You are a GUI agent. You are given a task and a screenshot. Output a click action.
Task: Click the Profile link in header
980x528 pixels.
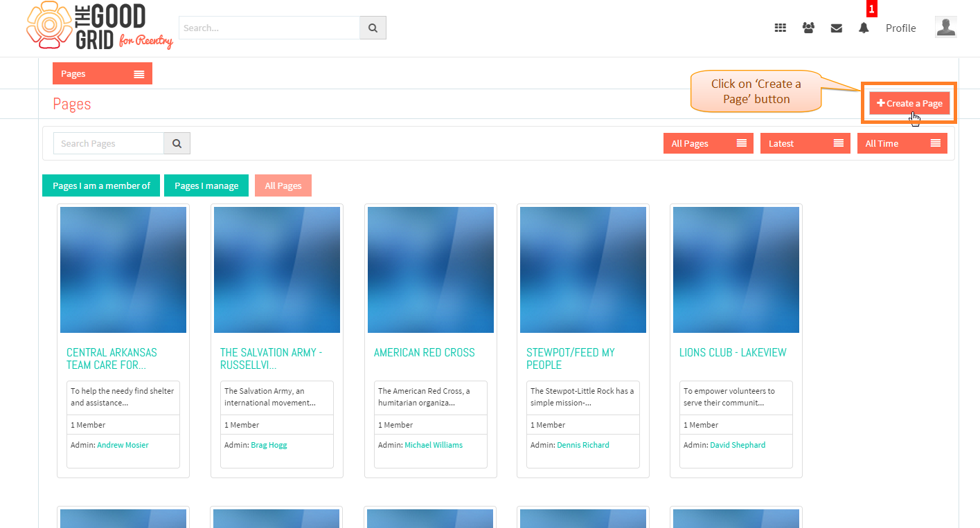900,28
